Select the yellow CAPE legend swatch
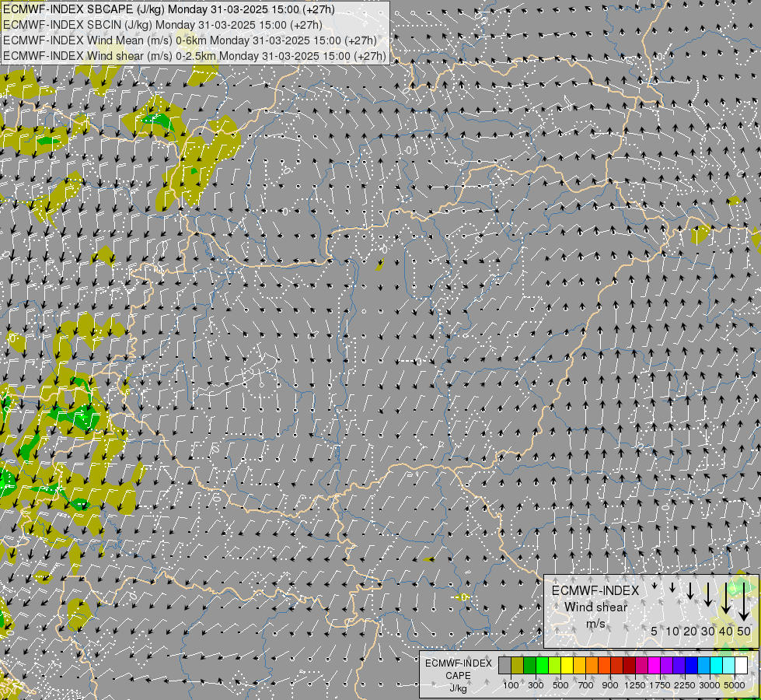This screenshot has height=700, width=761. (x=567, y=665)
